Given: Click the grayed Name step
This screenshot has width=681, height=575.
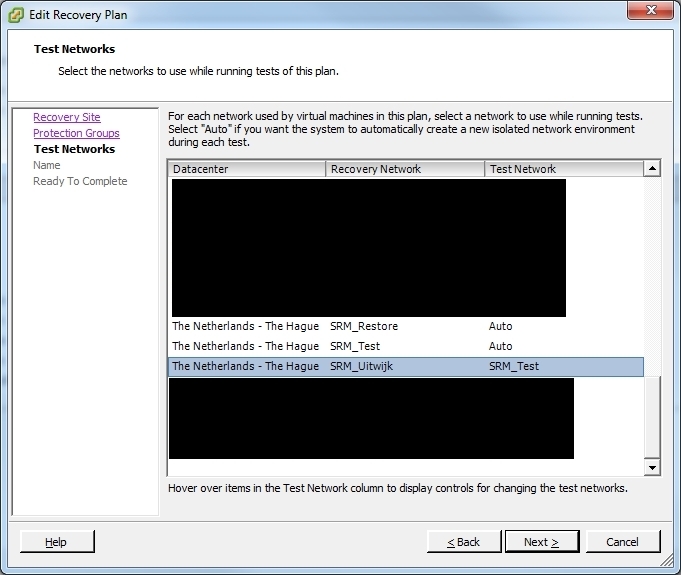Looking at the screenshot, I should tap(47, 165).
